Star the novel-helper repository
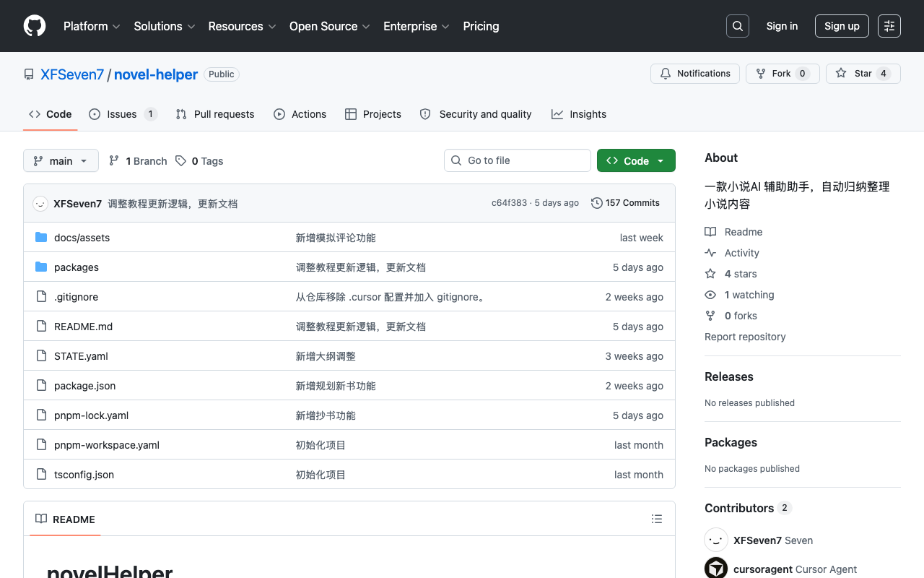This screenshot has height=578, width=924. coord(863,74)
